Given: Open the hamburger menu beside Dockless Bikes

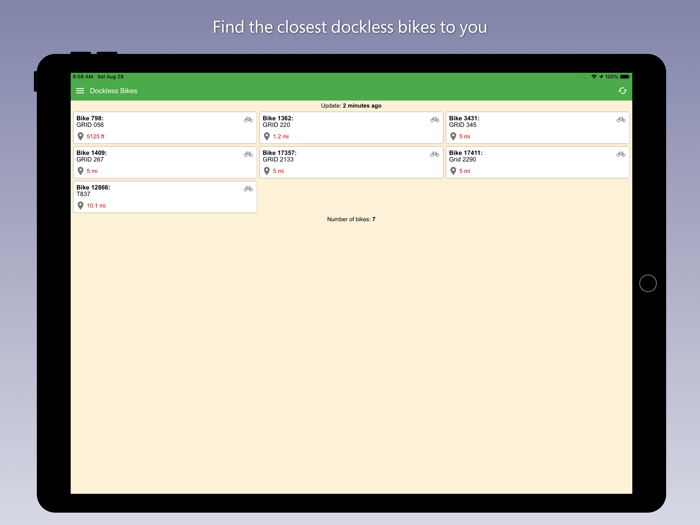Looking at the screenshot, I should tap(80, 91).
